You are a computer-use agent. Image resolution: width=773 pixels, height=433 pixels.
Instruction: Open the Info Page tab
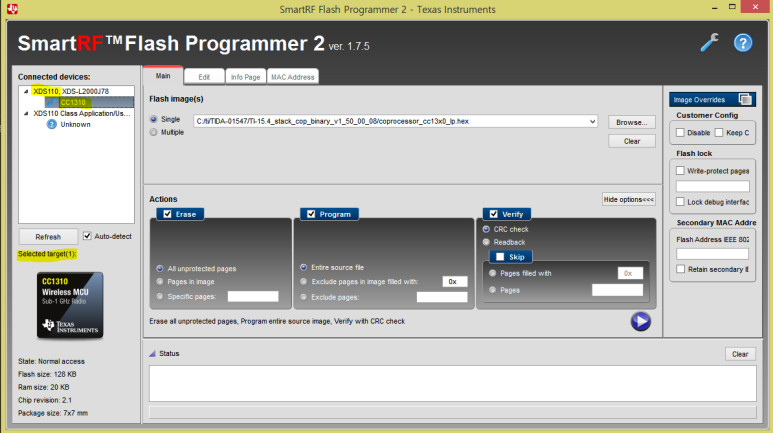[x=245, y=76]
